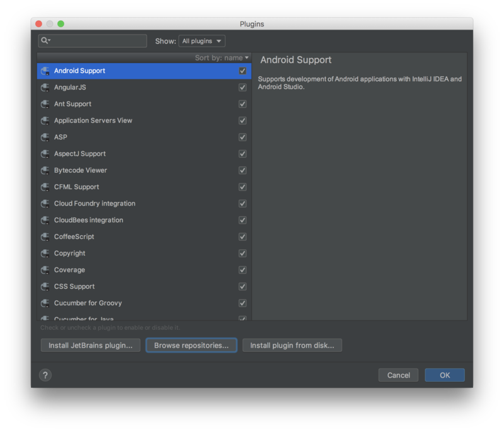
Task: Click the Browse repositories button
Action: (x=192, y=346)
